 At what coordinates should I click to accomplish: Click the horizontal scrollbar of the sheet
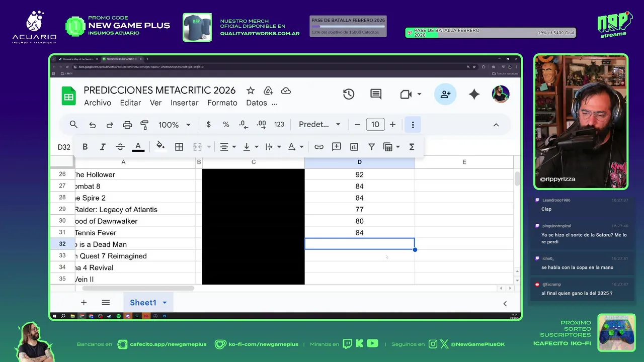click(x=138, y=288)
